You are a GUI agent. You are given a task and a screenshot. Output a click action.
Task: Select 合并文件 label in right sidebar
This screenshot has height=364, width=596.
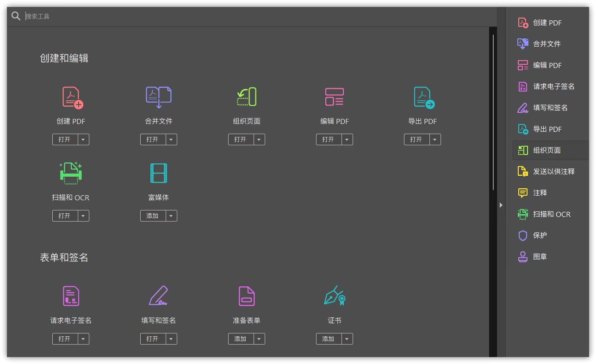(547, 44)
